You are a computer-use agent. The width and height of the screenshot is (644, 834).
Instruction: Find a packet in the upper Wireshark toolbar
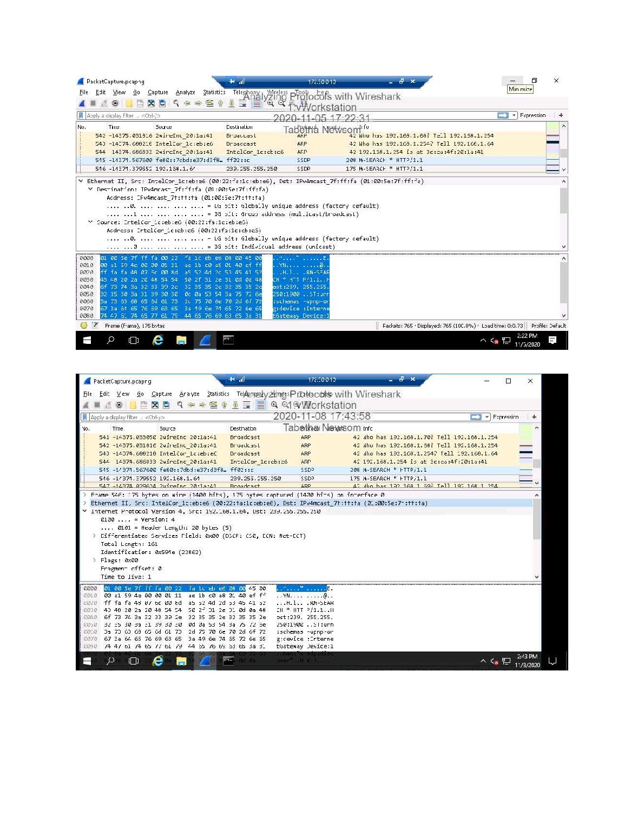click(x=176, y=103)
